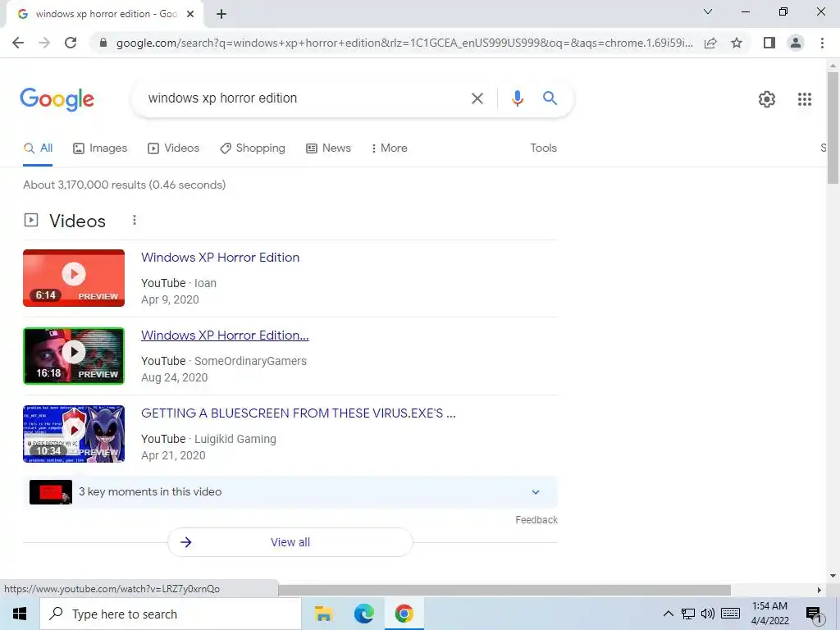Submit search with magnifier icon

(x=550, y=98)
